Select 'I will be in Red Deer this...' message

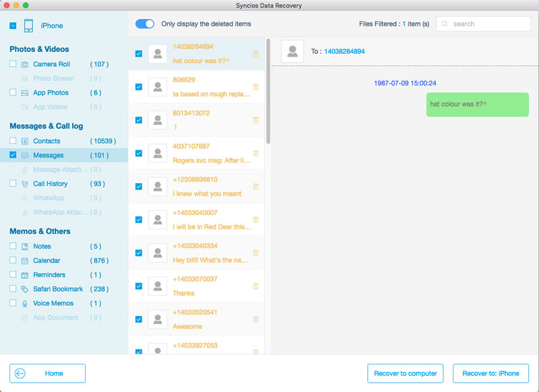(212, 227)
